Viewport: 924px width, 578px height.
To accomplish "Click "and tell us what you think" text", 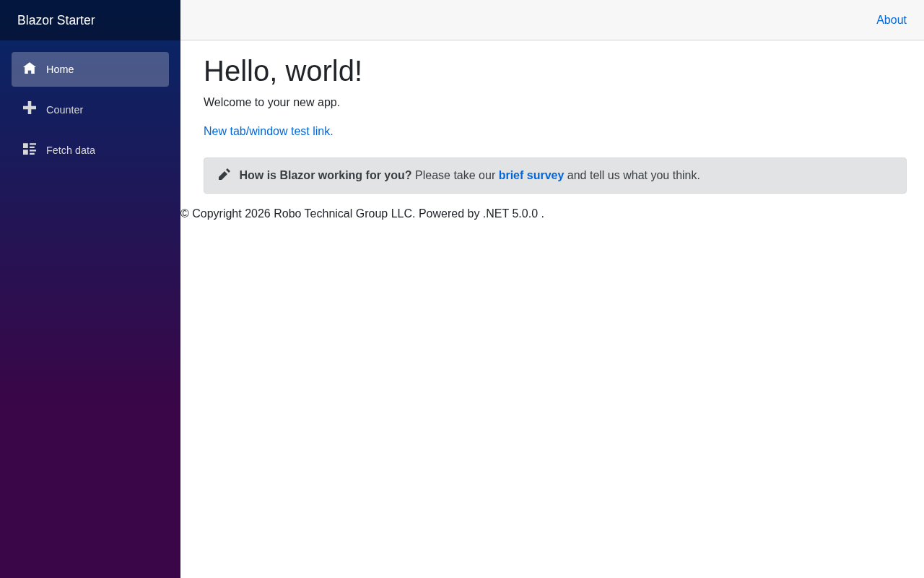I will pos(633,176).
